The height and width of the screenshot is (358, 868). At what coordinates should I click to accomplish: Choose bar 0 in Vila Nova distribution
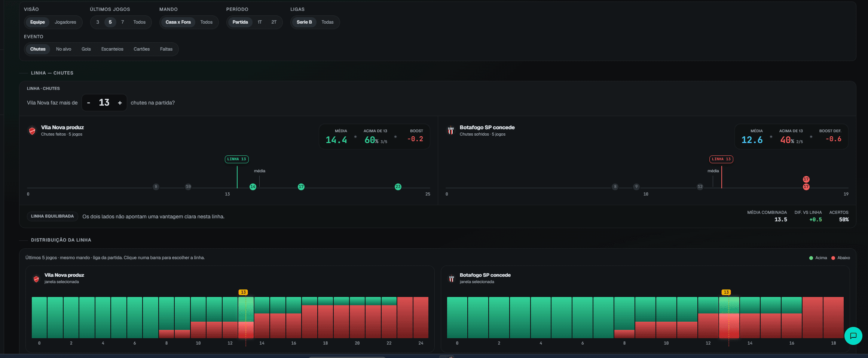39,318
